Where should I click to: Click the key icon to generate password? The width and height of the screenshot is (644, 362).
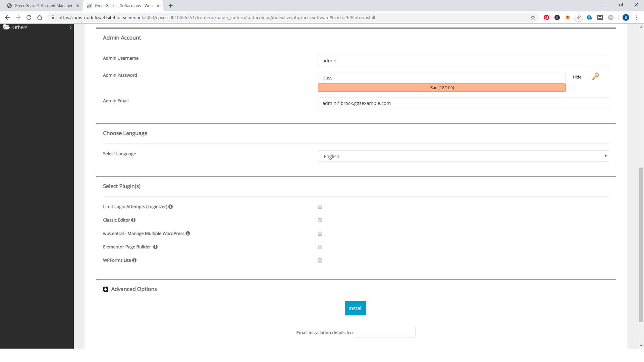click(595, 77)
